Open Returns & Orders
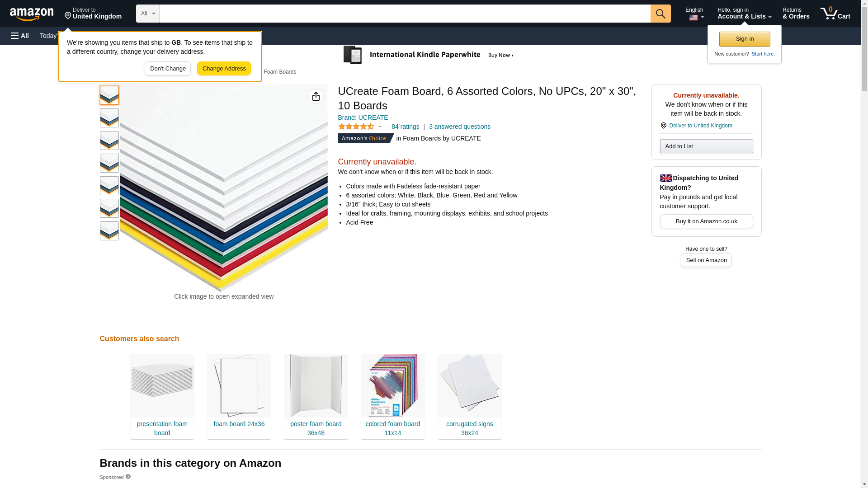The image size is (868, 488). click(796, 14)
